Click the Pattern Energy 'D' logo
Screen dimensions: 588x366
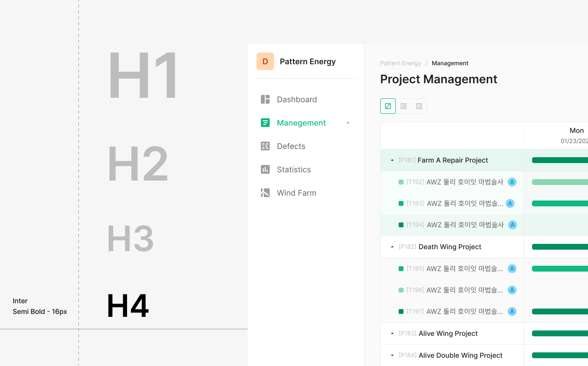pos(265,61)
